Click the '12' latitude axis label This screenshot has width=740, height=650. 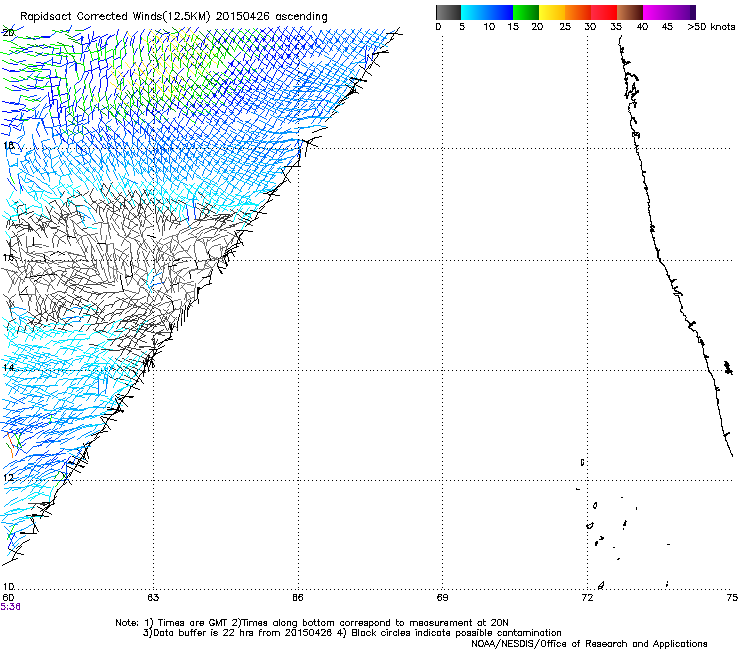[x=8, y=477]
